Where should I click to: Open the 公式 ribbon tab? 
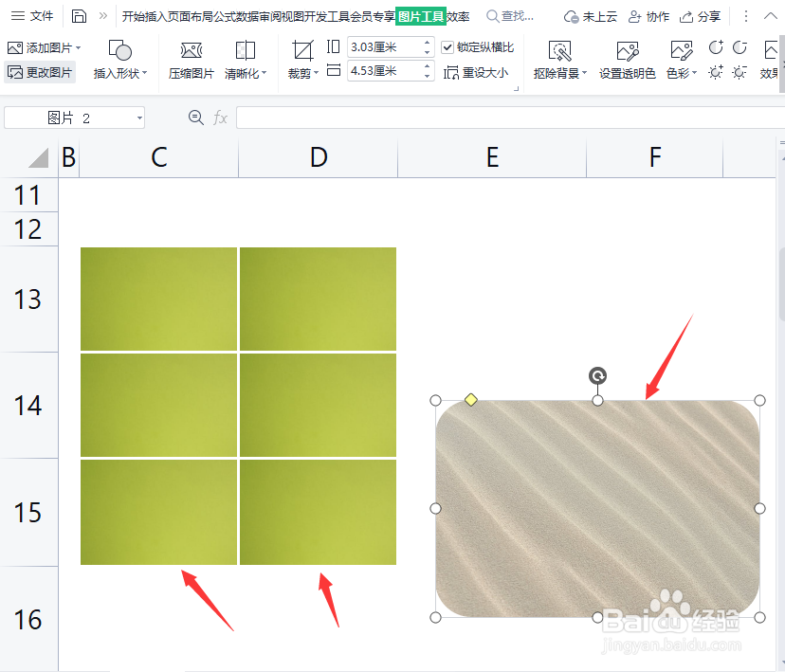(x=225, y=16)
